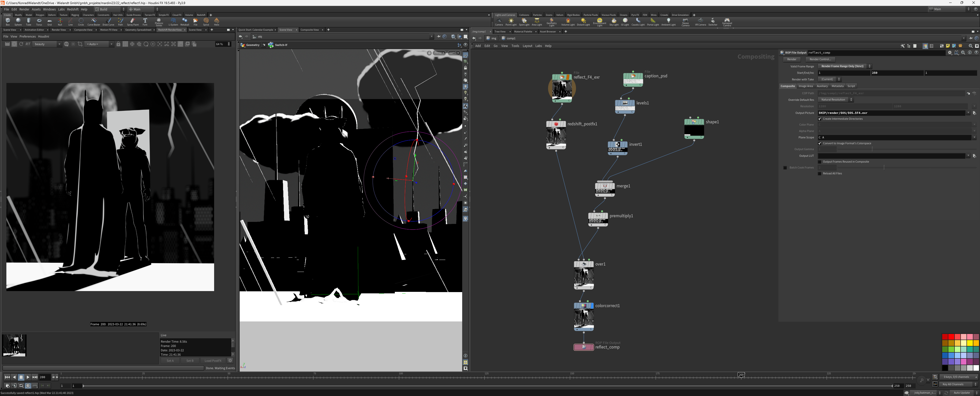This screenshot has height=396, width=980.
Task: Toggle Convert to Image Format's Colorspace
Action: click(820, 143)
